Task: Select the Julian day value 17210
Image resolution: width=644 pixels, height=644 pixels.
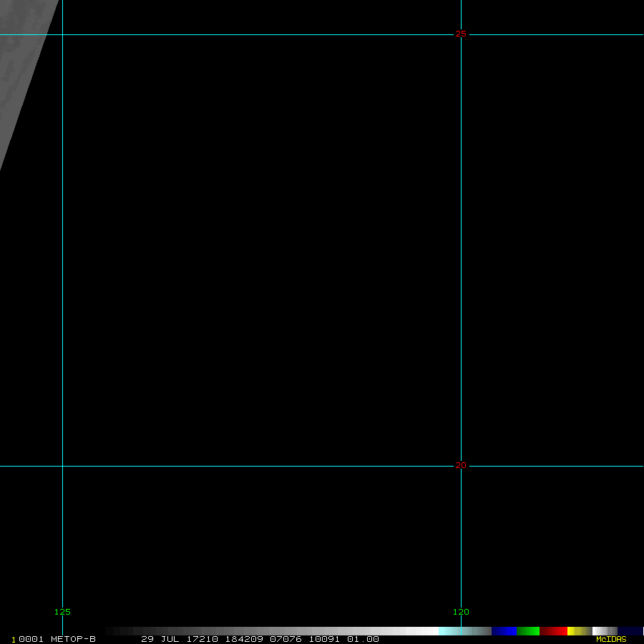Action: pos(202,639)
